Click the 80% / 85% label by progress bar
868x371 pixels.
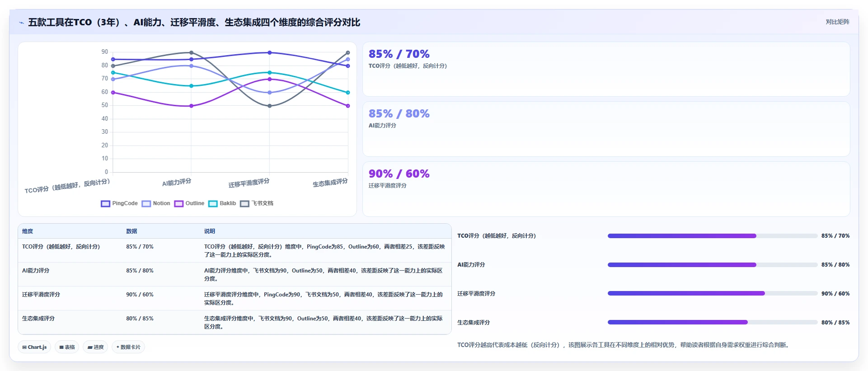[835, 323]
